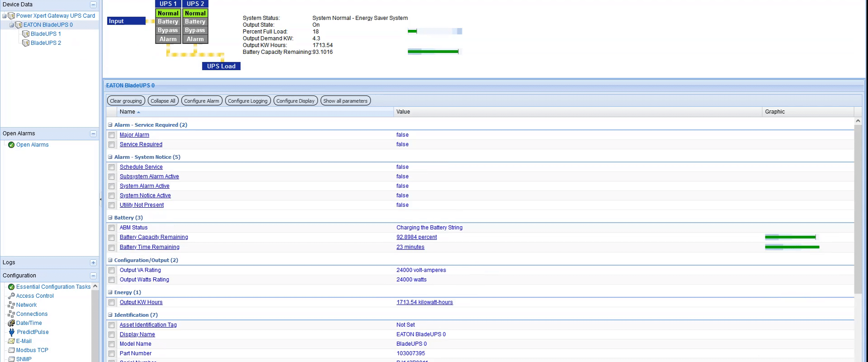The image size is (868, 362).
Task: Check the Service Required checkbox
Action: click(112, 145)
